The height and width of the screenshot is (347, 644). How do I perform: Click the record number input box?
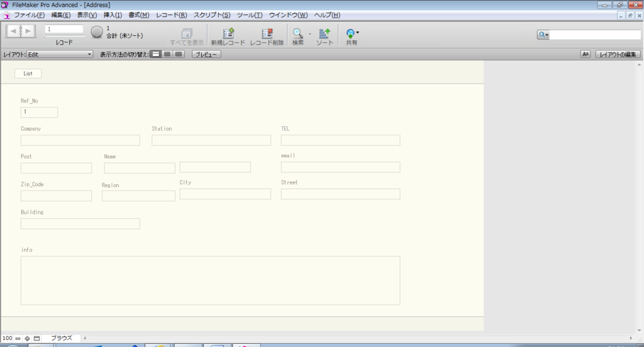point(64,29)
